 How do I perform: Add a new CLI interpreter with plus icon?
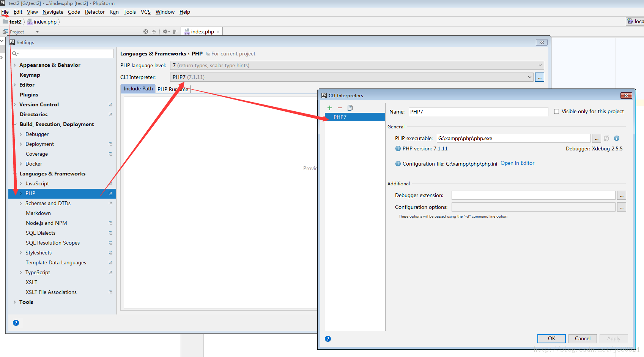point(330,108)
